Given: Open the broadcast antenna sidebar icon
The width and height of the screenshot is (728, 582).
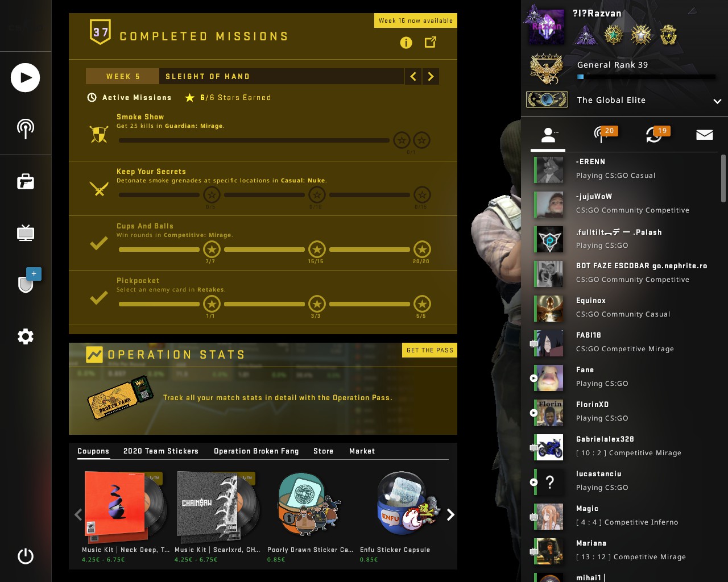Looking at the screenshot, I should coord(26,128).
